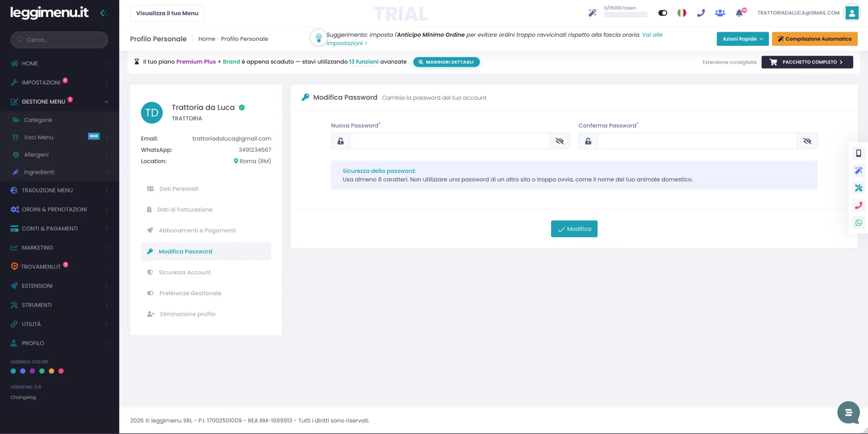
Task: Expand TROVAMENU.IT sidebar menu
Action: click(59, 267)
